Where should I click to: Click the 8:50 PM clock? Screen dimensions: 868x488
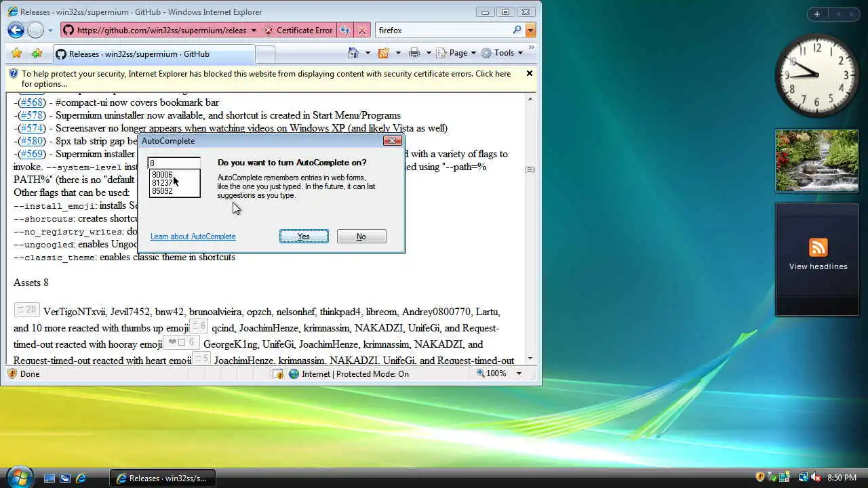click(x=842, y=478)
